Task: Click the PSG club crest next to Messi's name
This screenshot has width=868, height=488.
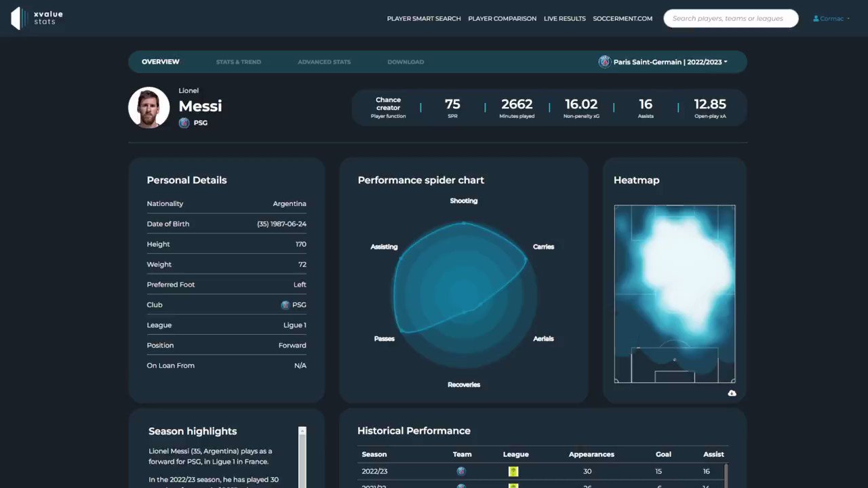Action: (x=184, y=123)
